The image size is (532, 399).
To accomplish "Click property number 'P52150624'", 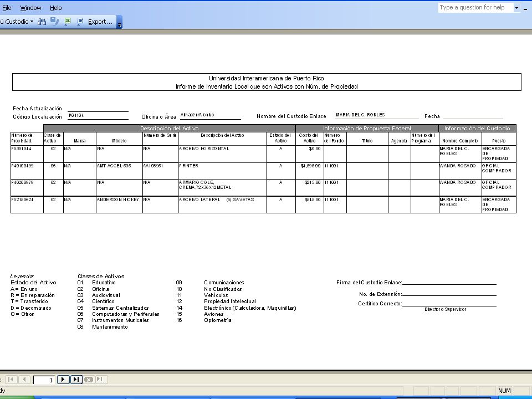I will [22, 199].
